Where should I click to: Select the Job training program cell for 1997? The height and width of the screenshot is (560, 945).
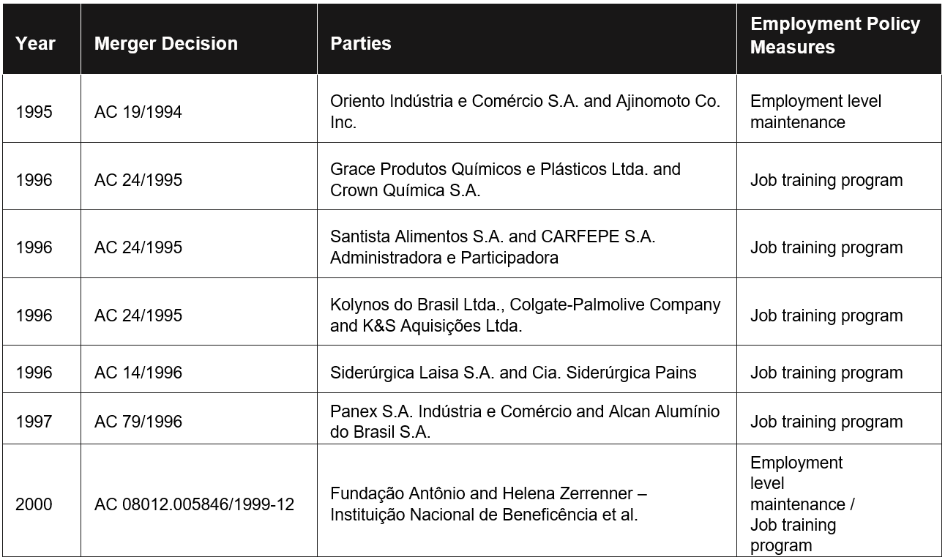coord(839,419)
